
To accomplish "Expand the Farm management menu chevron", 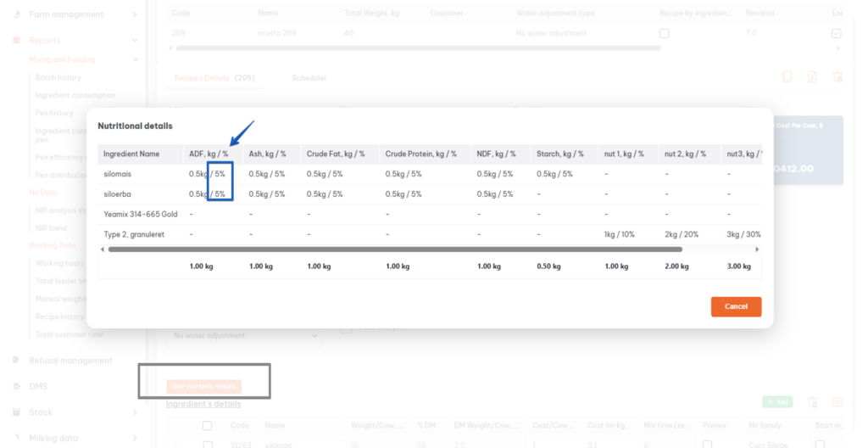I will click(135, 14).
